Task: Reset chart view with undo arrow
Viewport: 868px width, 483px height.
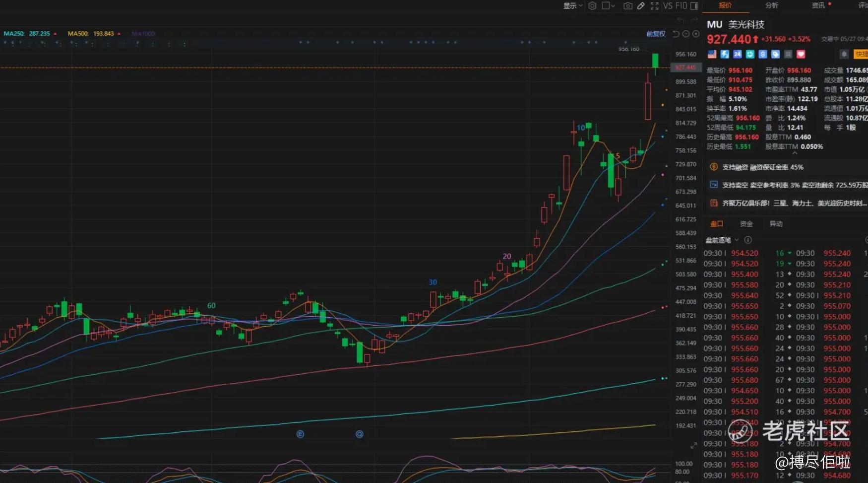Action: (676, 34)
